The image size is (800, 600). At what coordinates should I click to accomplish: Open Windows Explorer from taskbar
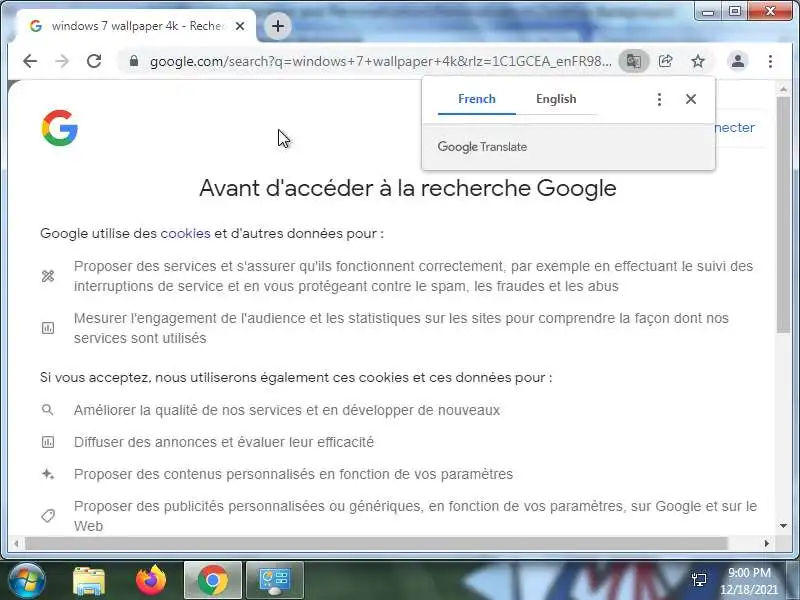(x=89, y=581)
